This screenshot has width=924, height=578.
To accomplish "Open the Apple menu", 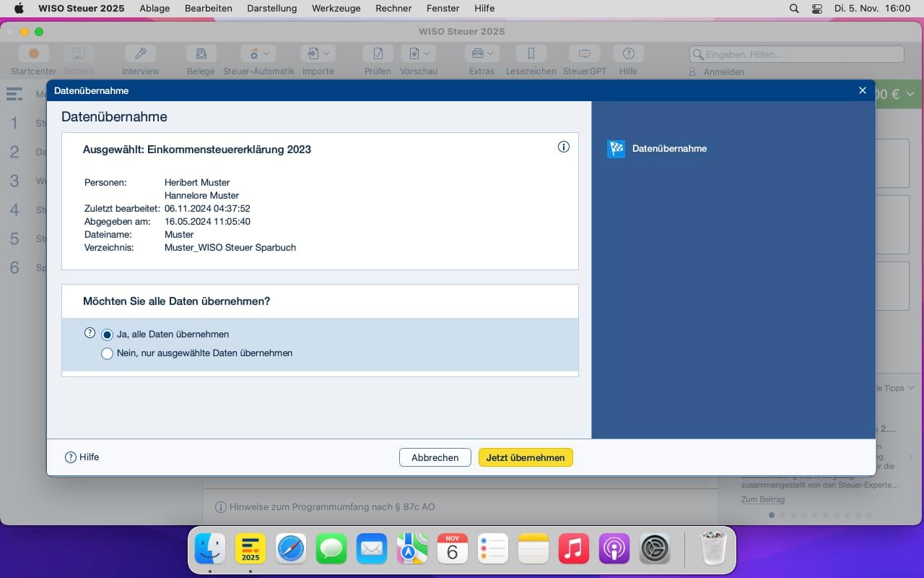I will pos(19,9).
